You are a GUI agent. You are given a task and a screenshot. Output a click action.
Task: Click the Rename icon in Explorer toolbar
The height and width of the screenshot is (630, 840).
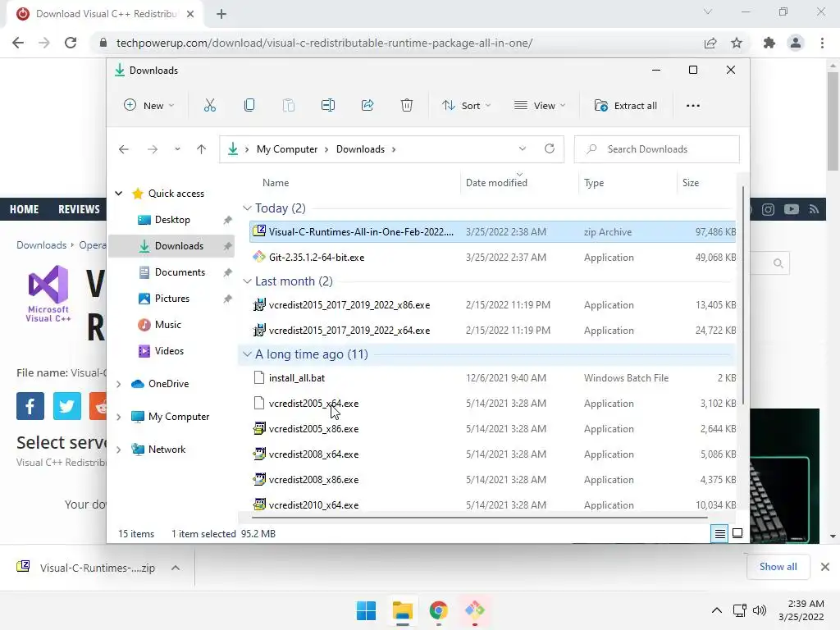(328, 106)
